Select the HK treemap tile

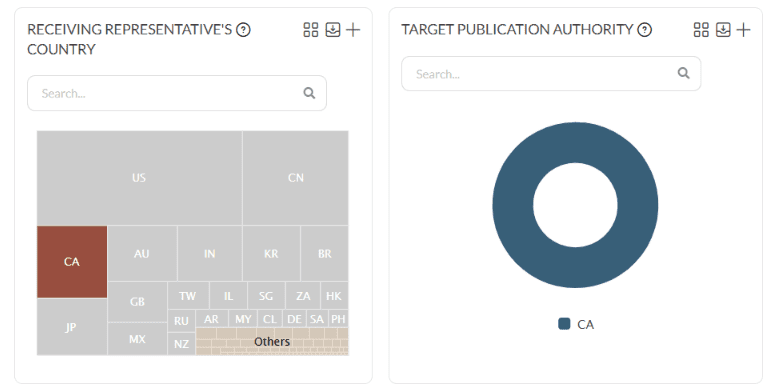coord(335,296)
